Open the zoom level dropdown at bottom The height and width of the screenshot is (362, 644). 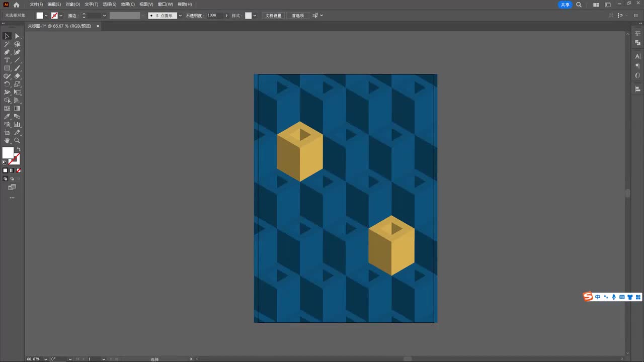point(46,359)
